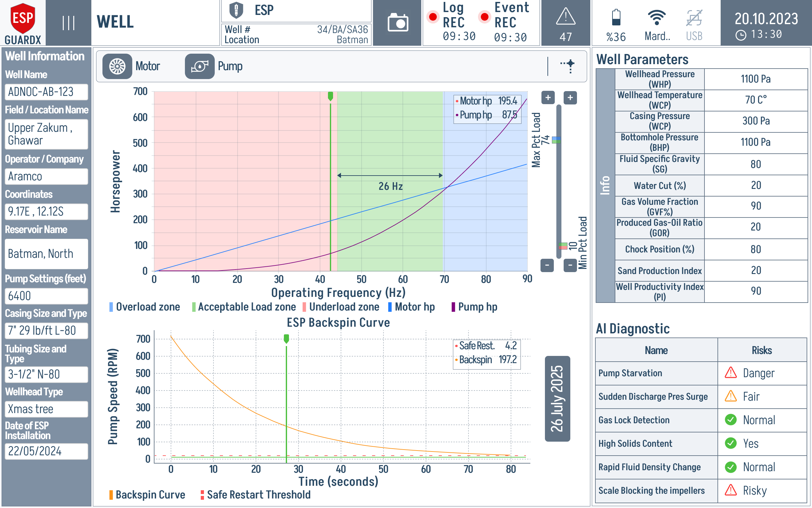
Task: Edit the Wellhead Type field Xmas tree
Action: [46, 409]
